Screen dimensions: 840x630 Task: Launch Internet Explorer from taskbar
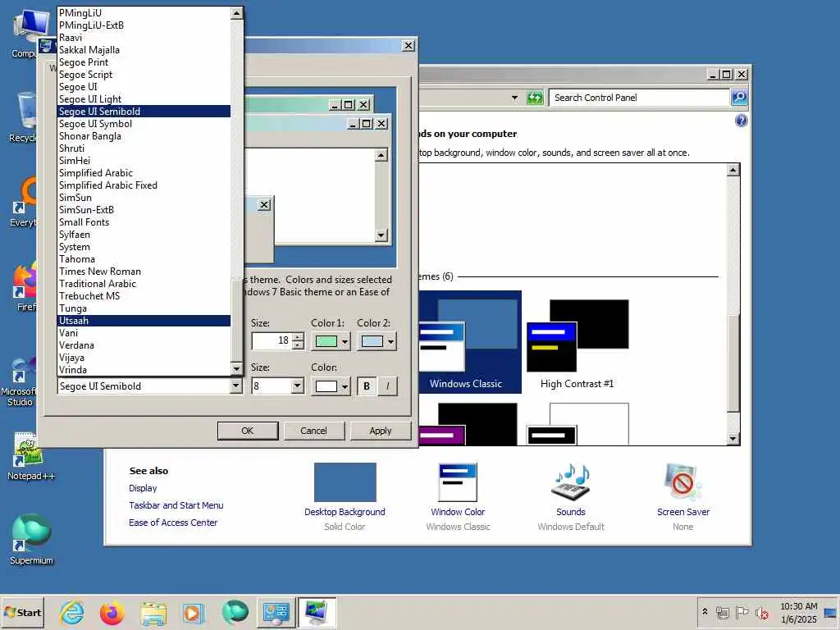pyautogui.click(x=72, y=612)
